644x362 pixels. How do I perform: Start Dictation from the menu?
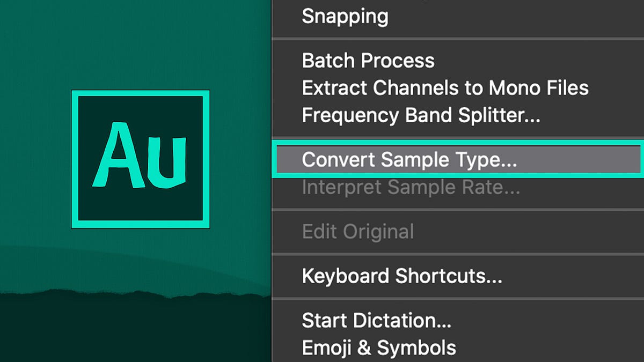pyautogui.click(x=376, y=320)
